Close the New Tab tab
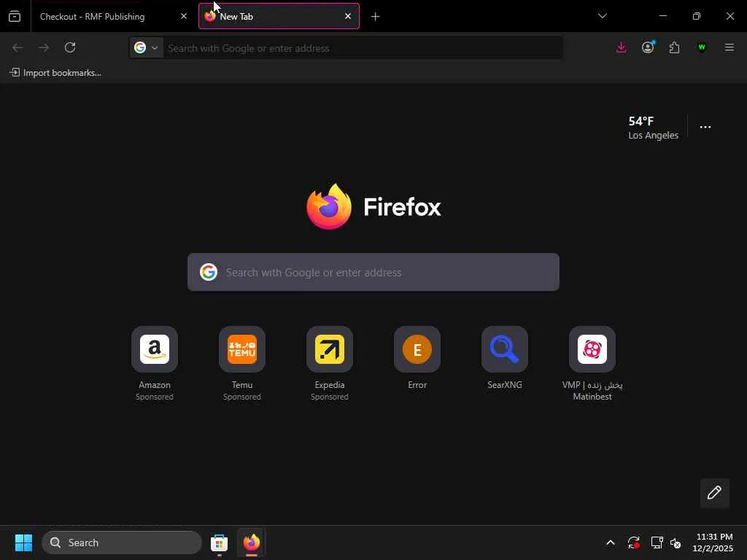 tap(348, 16)
